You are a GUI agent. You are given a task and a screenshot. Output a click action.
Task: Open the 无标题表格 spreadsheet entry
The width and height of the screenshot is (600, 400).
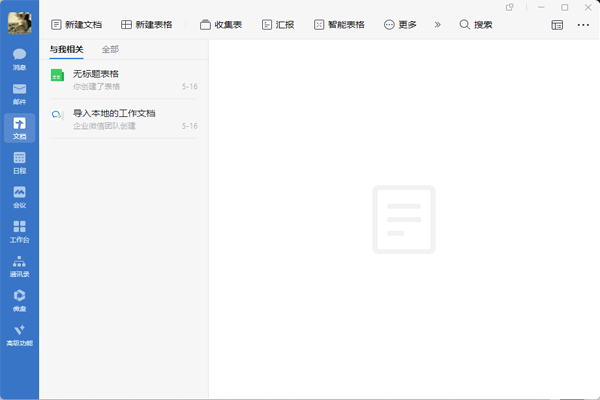click(124, 80)
